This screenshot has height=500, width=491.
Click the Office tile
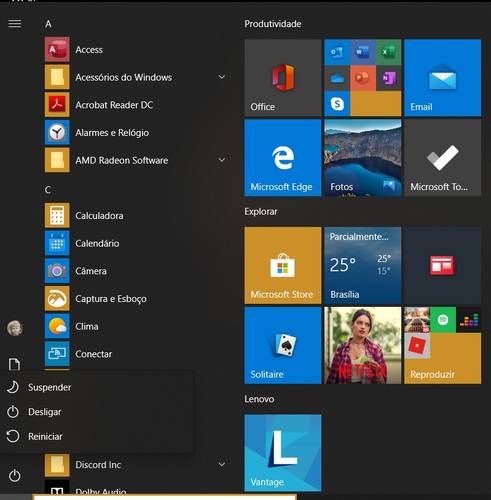pos(283,78)
